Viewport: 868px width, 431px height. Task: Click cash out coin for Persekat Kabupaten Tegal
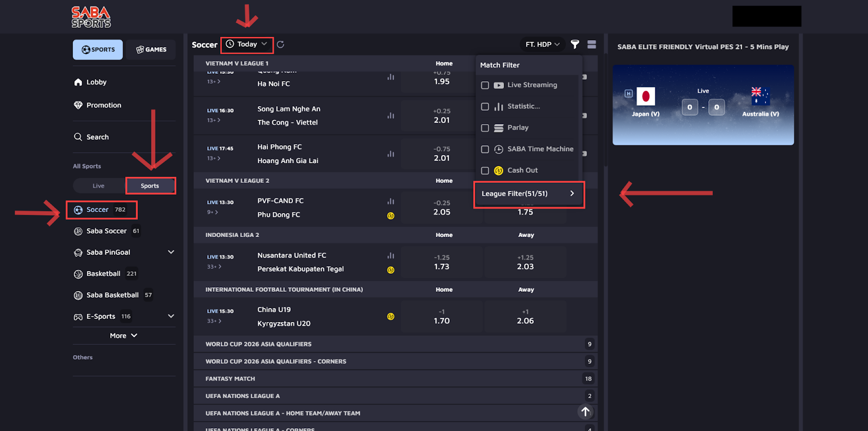coord(391,270)
